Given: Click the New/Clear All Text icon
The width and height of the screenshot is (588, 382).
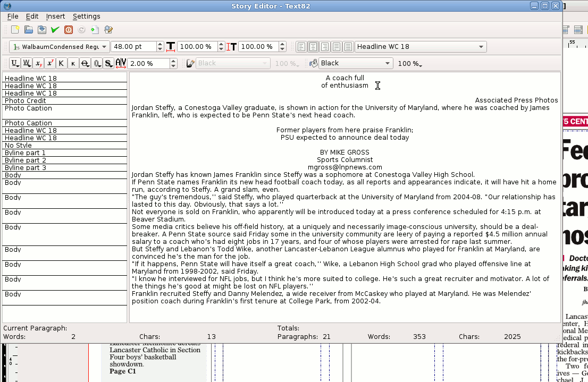Looking at the screenshot, I should point(15,30).
